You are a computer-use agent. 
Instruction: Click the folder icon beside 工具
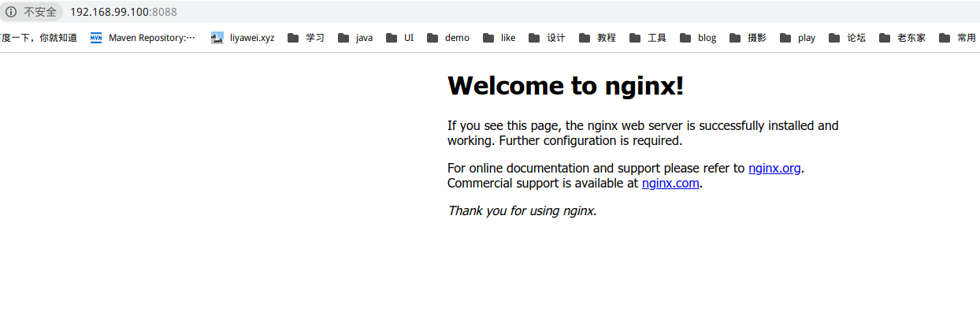tap(635, 37)
